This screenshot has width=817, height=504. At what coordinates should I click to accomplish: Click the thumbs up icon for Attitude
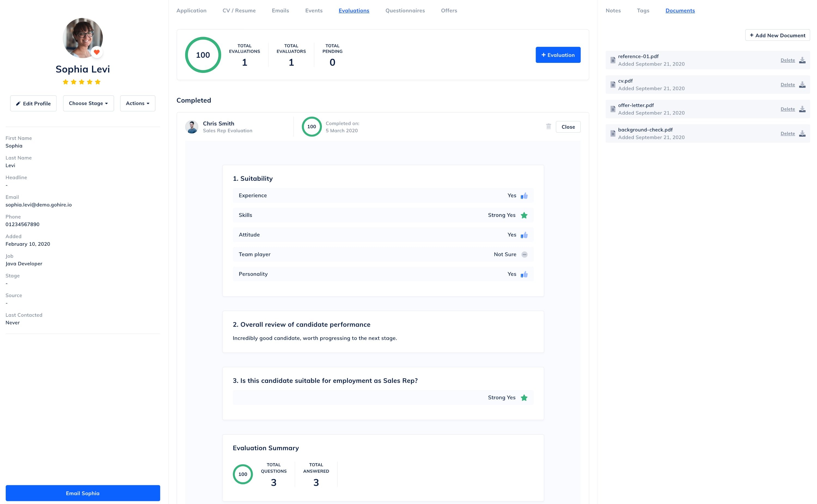pyautogui.click(x=524, y=235)
